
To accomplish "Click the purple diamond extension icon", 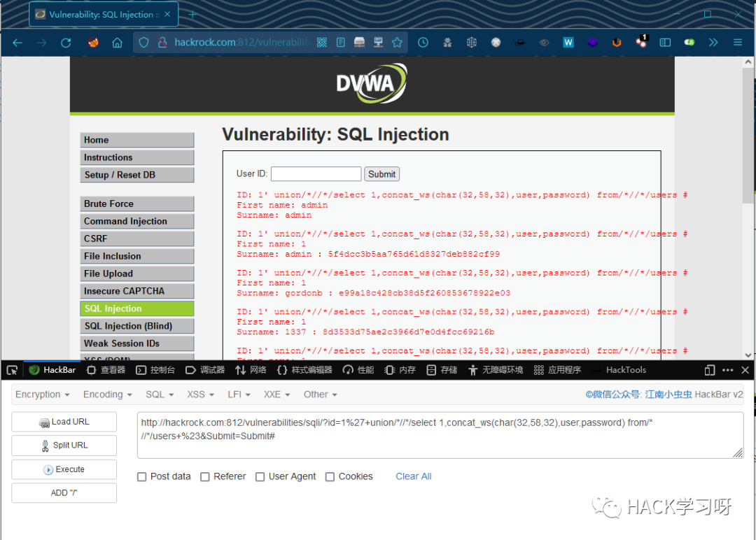I will (593, 43).
